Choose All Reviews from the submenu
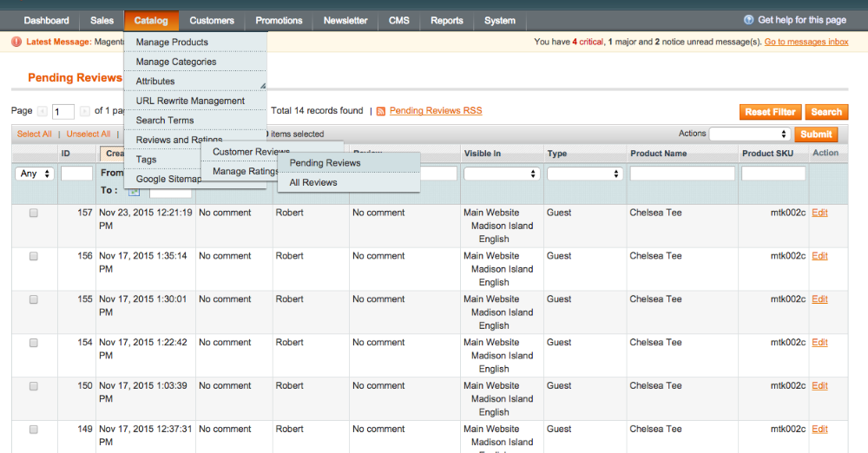868x453 pixels. pyautogui.click(x=313, y=182)
